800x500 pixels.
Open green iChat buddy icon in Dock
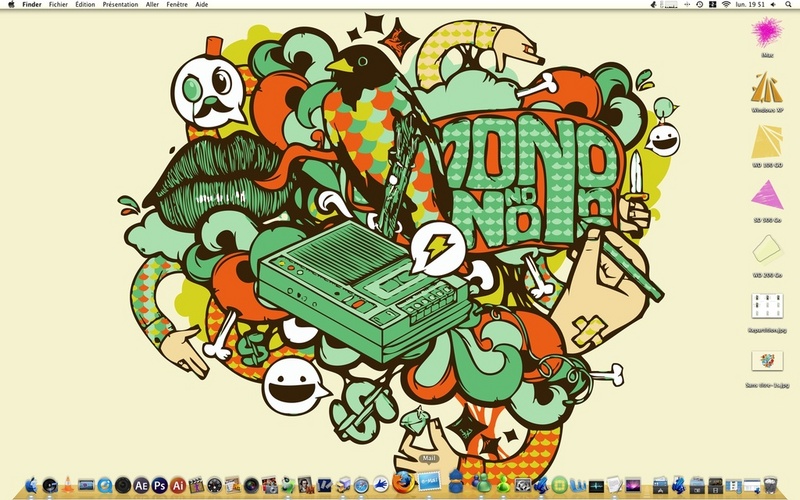pyautogui.click(x=503, y=484)
